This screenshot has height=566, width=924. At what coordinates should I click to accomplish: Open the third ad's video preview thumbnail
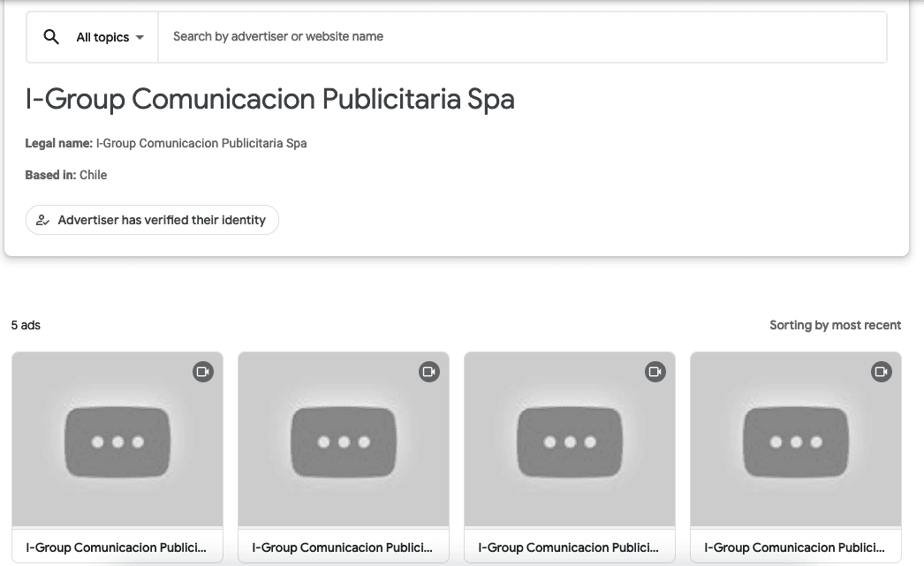(x=570, y=440)
